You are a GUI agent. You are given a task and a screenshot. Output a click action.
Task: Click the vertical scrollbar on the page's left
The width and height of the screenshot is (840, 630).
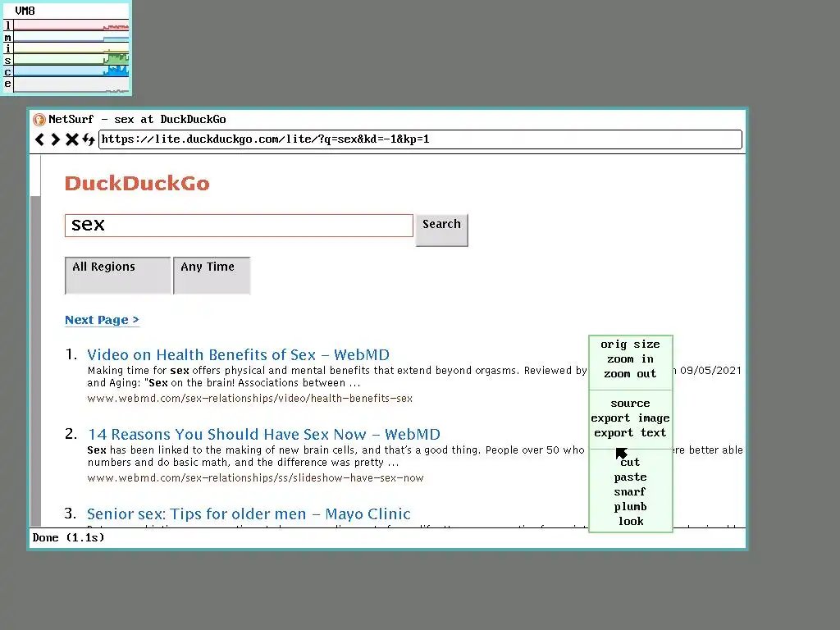35,340
